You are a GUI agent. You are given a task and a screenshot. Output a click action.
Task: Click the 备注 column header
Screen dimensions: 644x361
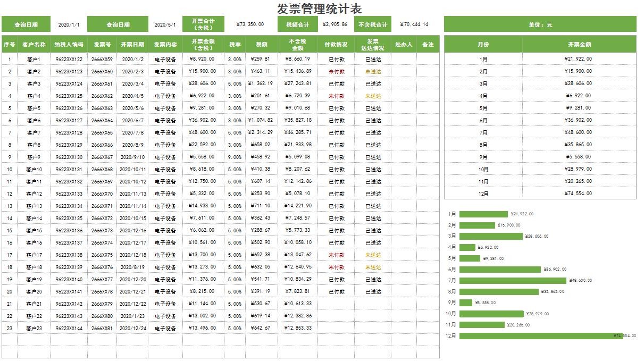[428, 45]
